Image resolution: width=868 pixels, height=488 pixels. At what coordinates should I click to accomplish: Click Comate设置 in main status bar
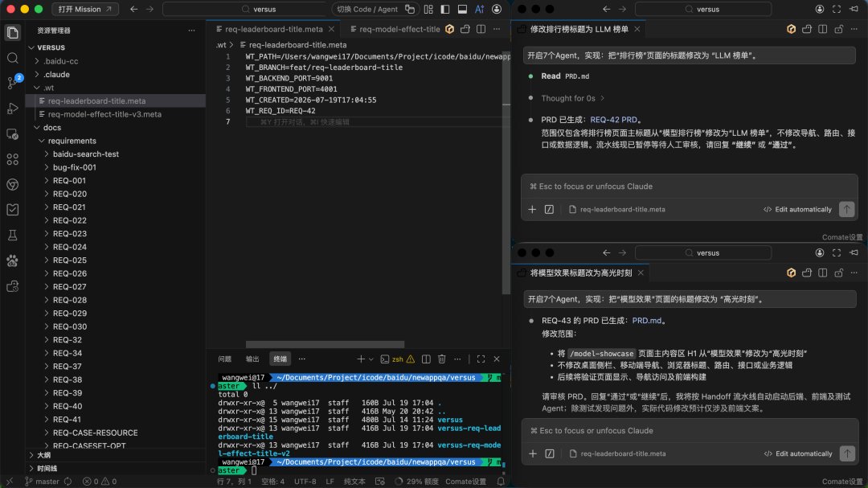pos(465,482)
